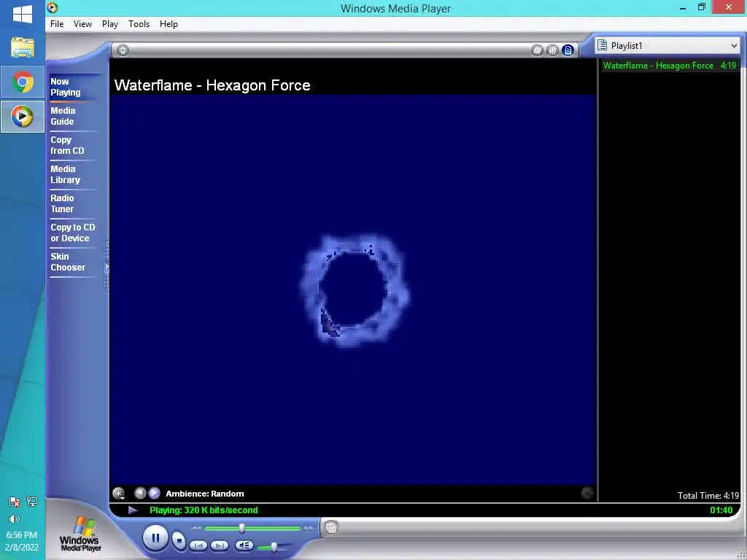Screen dimensions: 747x560
Task: Click the Ambience: Random visualization label
Action: pyautogui.click(x=205, y=494)
